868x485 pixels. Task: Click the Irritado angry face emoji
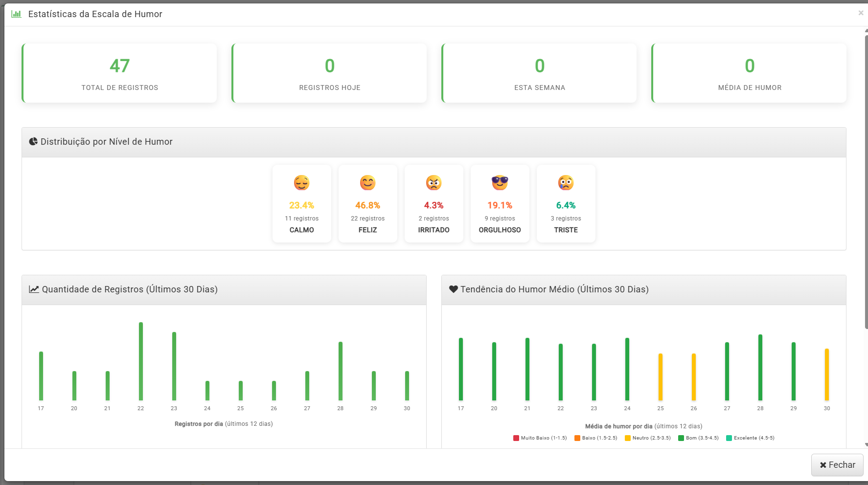coord(434,183)
